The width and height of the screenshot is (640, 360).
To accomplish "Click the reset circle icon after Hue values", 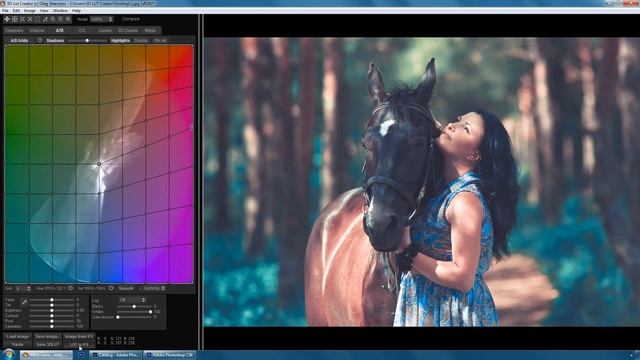I will [x=70, y=288].
